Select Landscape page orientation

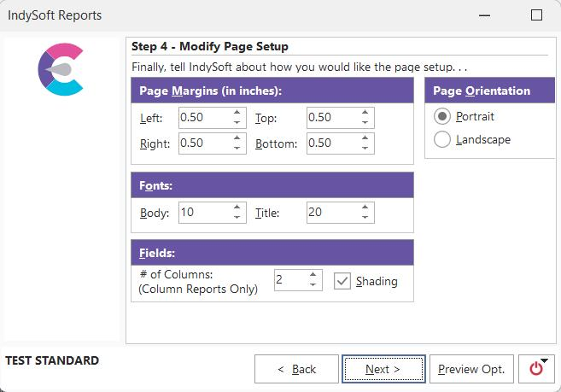[442, 140]
